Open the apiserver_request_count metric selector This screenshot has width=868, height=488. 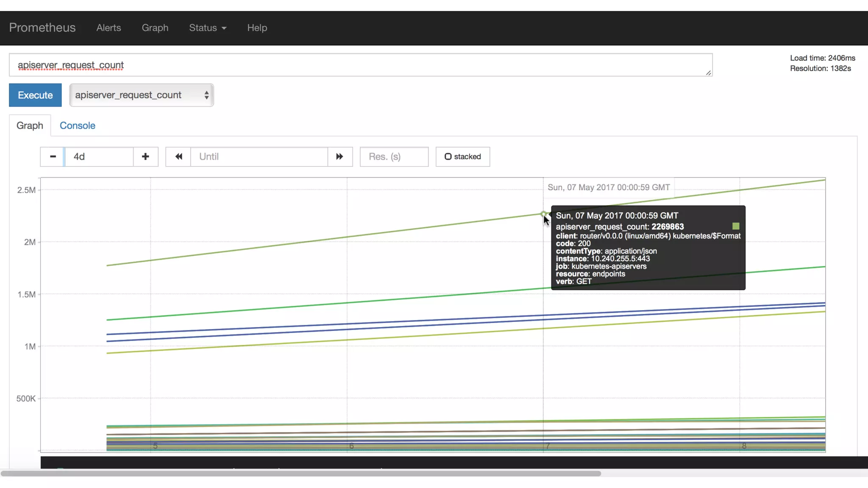tap(142, 95)
